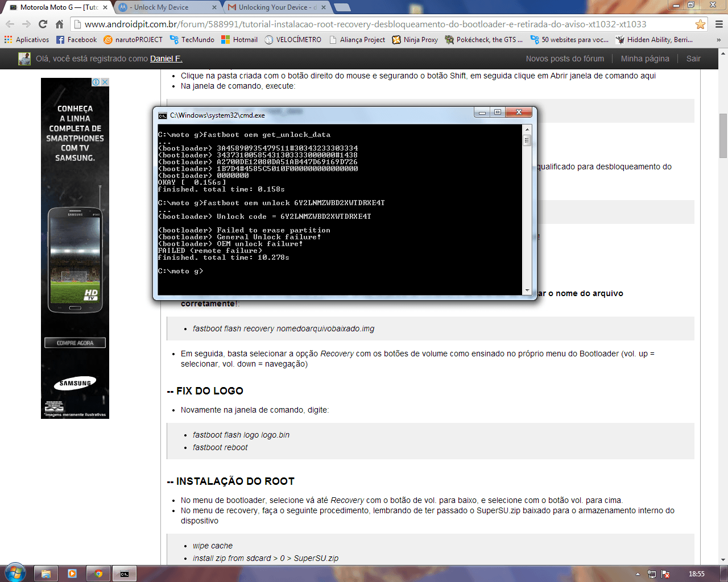This screenshot has height=582, width=728.
Task: Go to Minha página
Action: coord(645,59)
